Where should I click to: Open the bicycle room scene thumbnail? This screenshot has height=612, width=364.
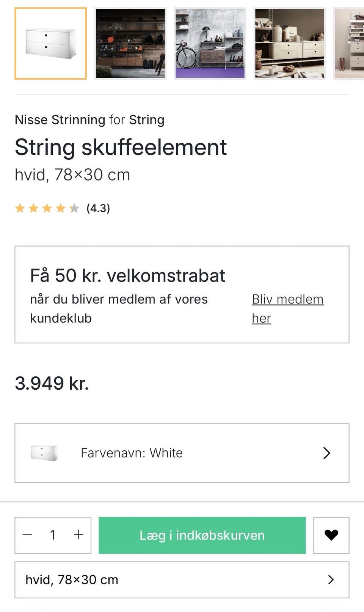[x=210, y=44]
